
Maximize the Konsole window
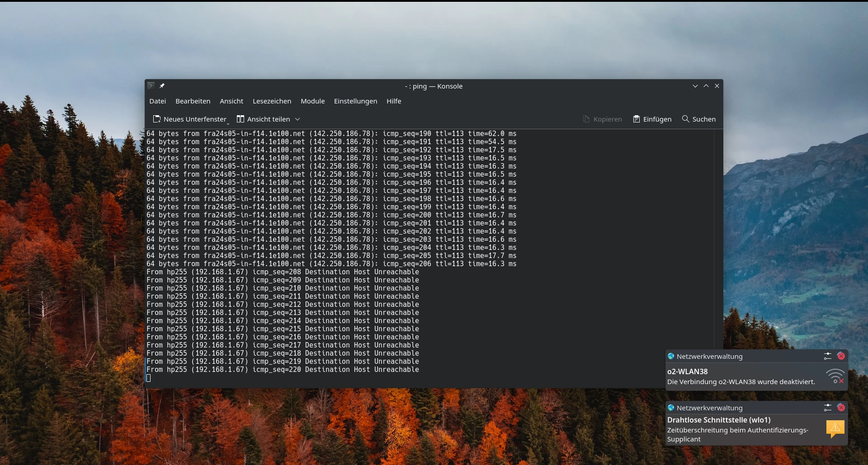706,86
